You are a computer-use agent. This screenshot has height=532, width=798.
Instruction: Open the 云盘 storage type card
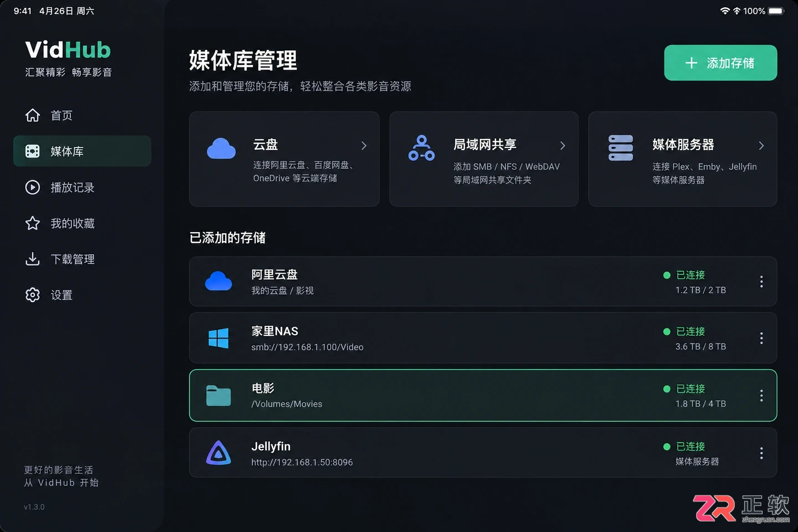[x=284, y=159]
